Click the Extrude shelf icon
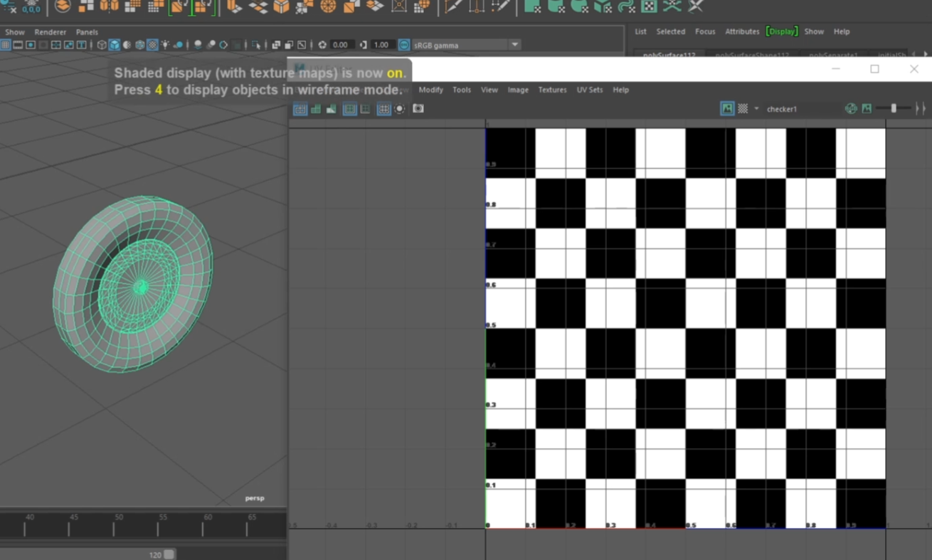Image resolution: width=932 pixels, height=560 pixels. pos(235,6)
